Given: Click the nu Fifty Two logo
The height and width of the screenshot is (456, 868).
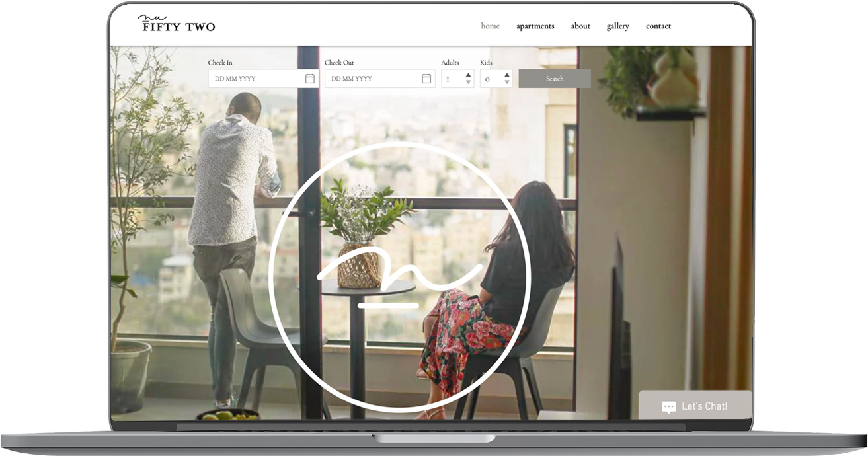Looking at the screenshot, I should click(x=177, y=23).
